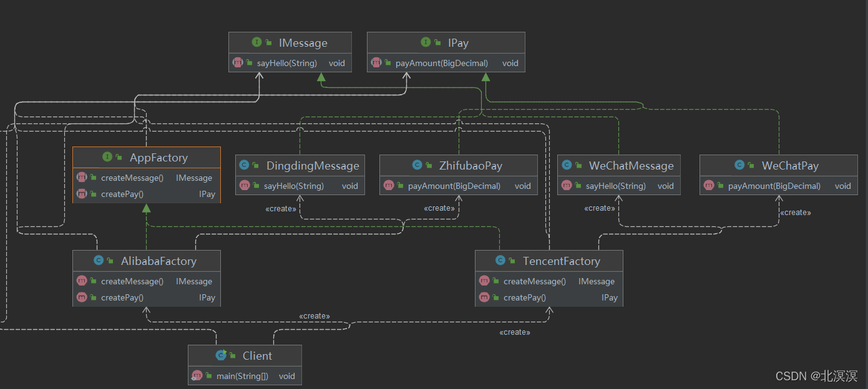Click method icon beside AppFactory createMessage

point(82,178)
